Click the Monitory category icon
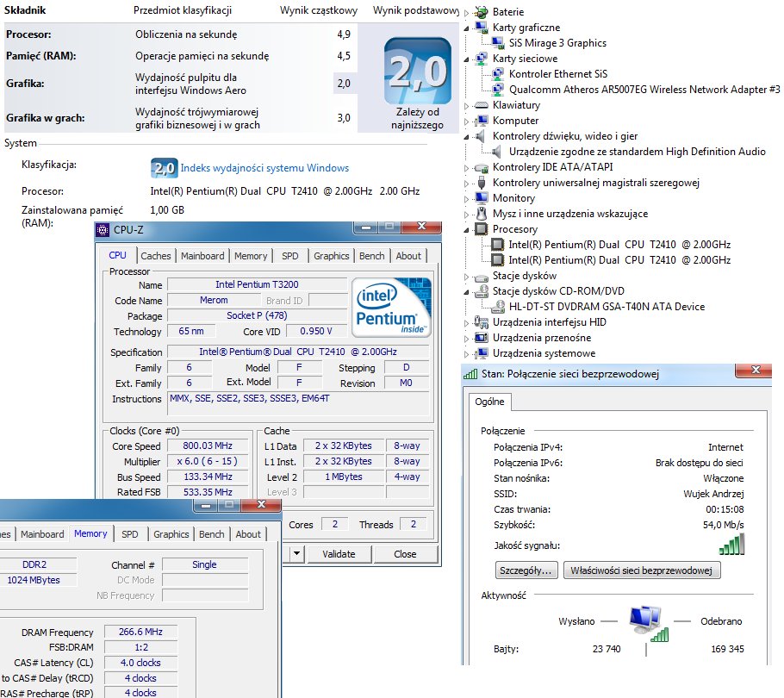This screenshot has width=784, height=698. click(481, 197)
